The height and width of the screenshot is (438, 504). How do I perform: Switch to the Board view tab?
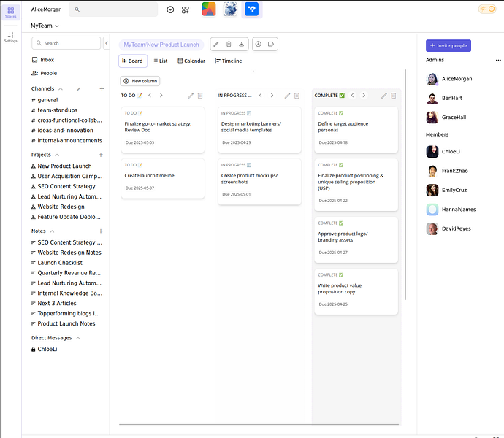(133, 61)
